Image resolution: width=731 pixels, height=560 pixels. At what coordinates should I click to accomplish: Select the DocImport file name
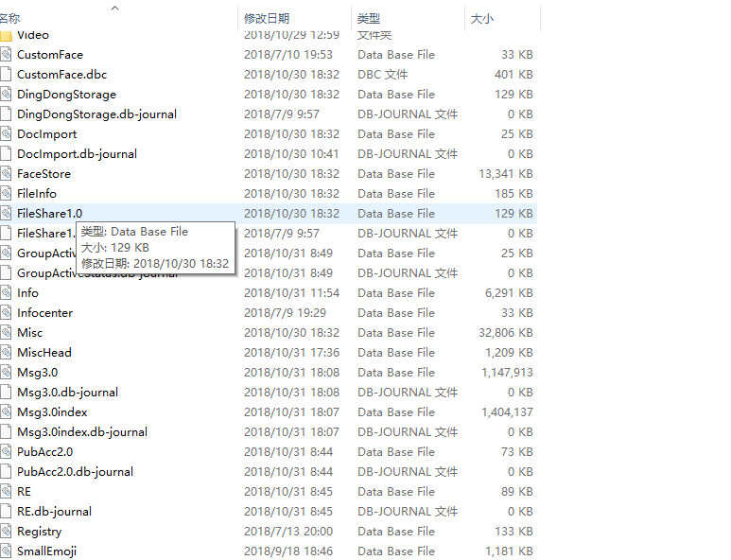coord(47,134)
